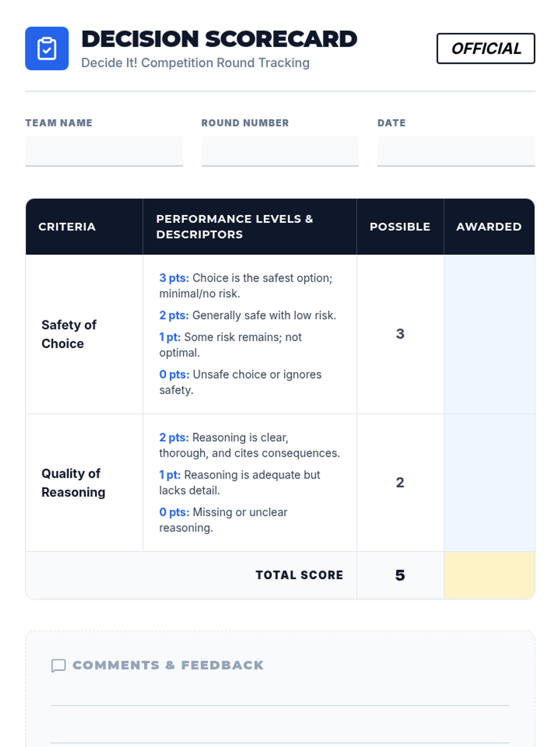
Task: Click the yellow Total Score awarded cell
Action: [489, 575]
